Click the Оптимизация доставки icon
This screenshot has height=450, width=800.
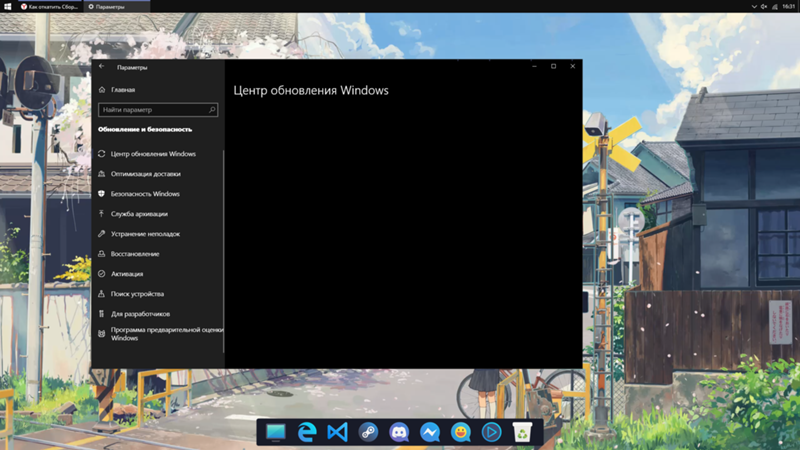102,174
